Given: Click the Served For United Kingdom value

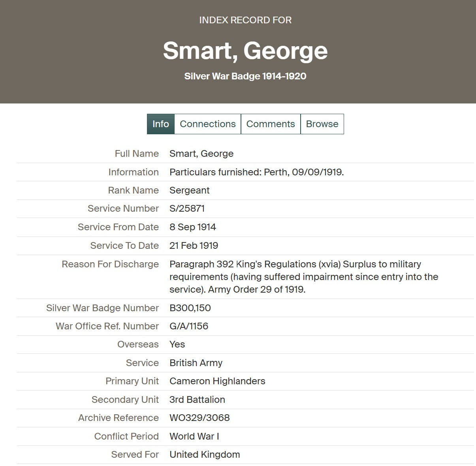Looking at the screenshot, I should 205,455.
